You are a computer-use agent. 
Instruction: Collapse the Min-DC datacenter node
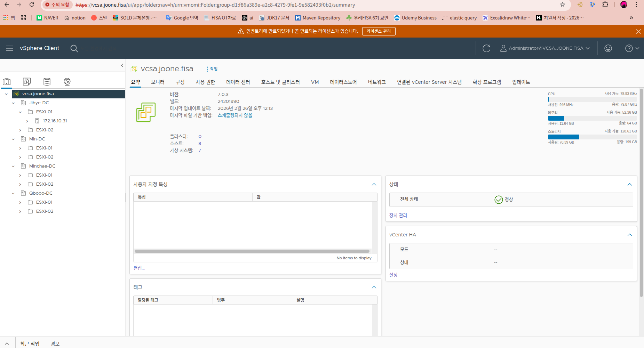[13, 139]
